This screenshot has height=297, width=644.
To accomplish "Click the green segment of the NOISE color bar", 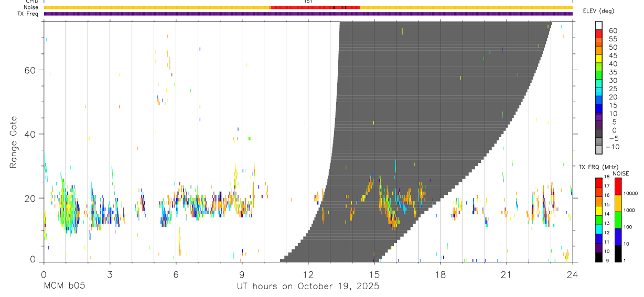I will tap(617, 220).
